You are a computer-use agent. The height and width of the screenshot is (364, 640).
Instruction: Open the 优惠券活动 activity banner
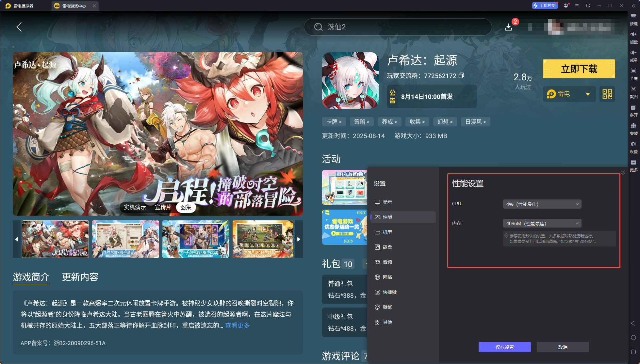345,227
